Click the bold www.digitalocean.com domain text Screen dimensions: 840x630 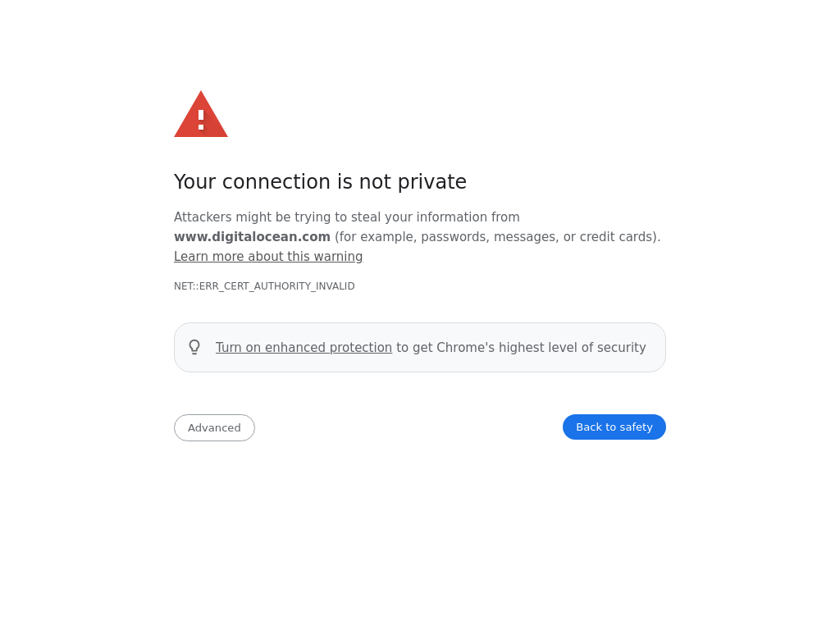pyautogui.click(x=252, y=237)
